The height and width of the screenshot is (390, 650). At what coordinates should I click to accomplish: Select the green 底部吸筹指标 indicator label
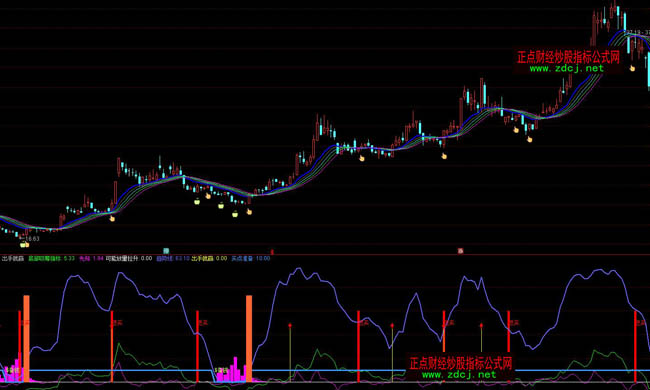click(x=44, y=258)
